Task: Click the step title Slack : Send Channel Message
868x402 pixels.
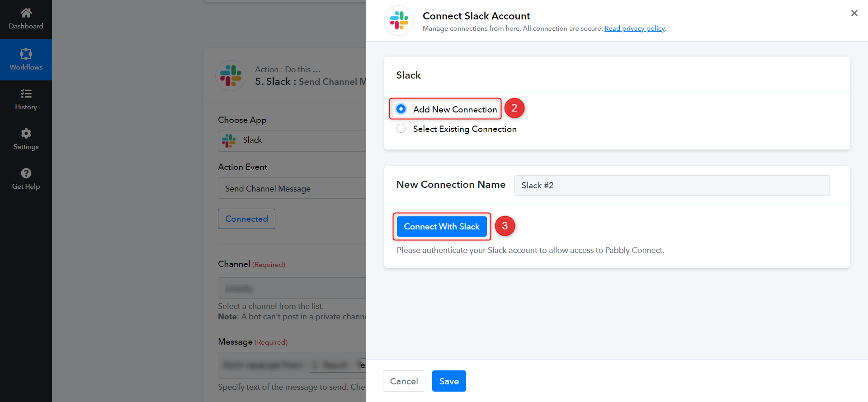Action: click(311, 82)
